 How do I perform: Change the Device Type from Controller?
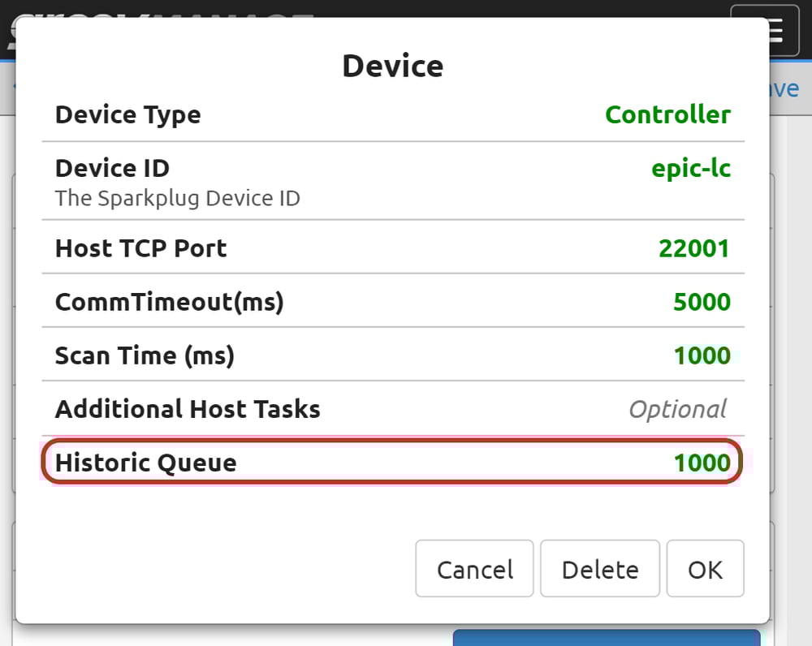tap(667, 114)
